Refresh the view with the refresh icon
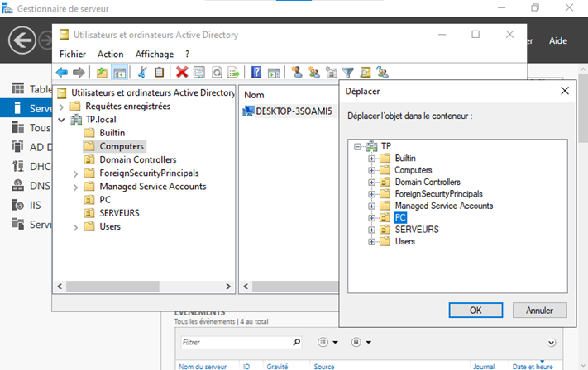The width and height of the screenshot is (588, 370). (217, 72)
